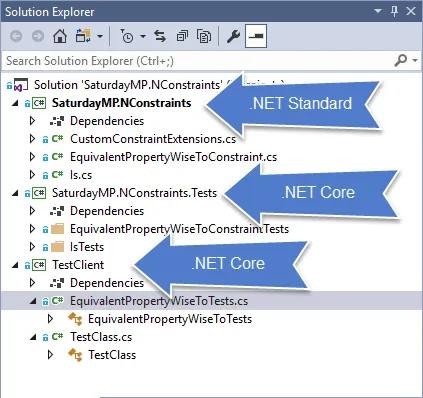
Task: Collapse SaturdayMP.NConstraints.Tests project
Action: point(15,193)
